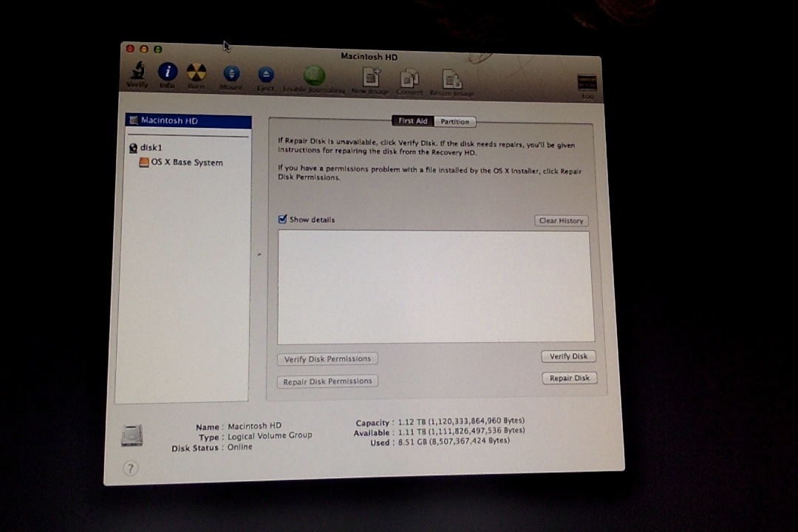This screenshot has width=798, height=532.
Task: Click the Available value 1.11 TB
Action: (461, 432)
